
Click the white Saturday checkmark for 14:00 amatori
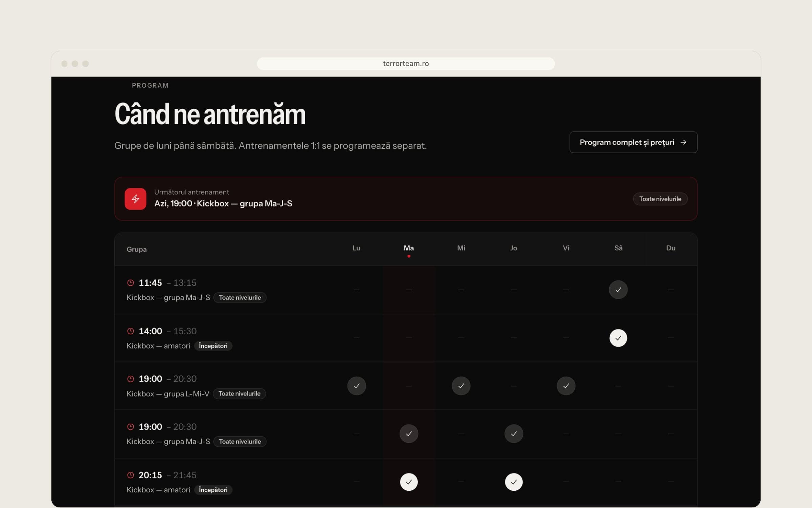(x=618, y=338)
